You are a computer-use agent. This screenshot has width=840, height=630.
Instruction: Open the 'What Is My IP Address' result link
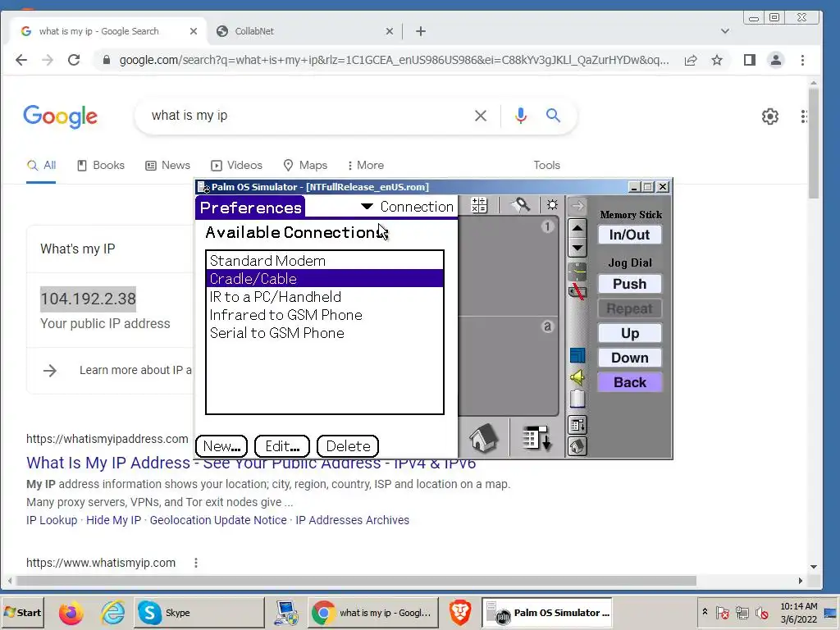(251, 464)
